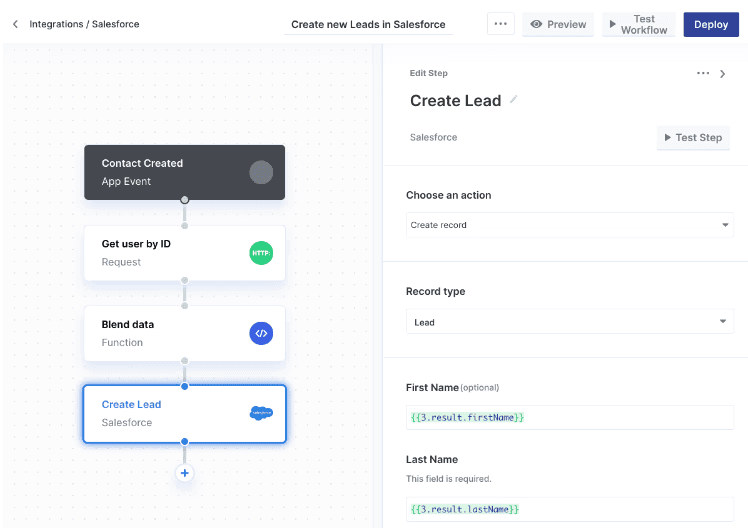
Task: Open the Choose an action dropdown
Action: pyautogui.click(x=569, y=225)
